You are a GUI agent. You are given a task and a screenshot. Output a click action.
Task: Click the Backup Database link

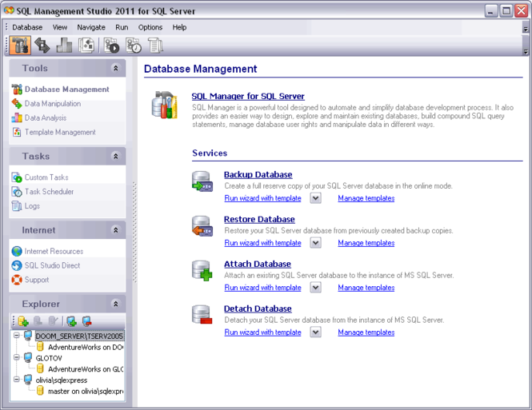point(258,175)
